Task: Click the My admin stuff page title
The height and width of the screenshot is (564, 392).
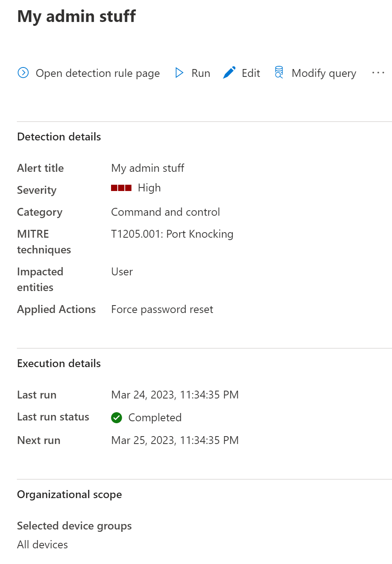Action: (x=77, y=16)
